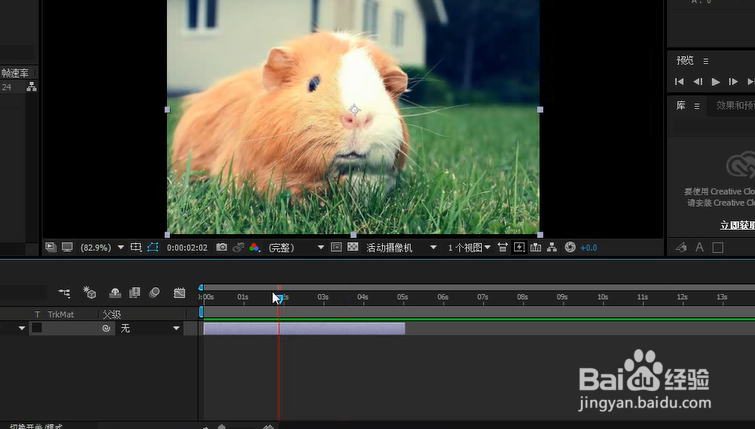Click the 立即获取 link in Libraries panel

coord(737,225)
